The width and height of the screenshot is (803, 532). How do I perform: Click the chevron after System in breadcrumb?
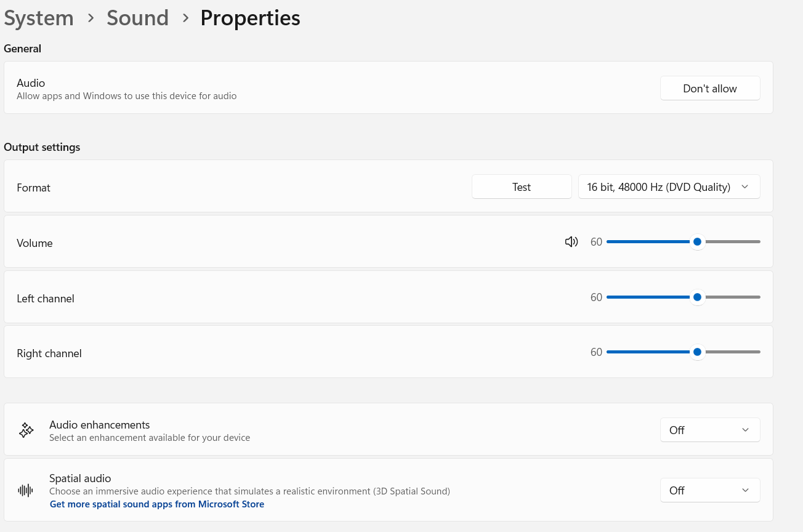coord(91,18)
